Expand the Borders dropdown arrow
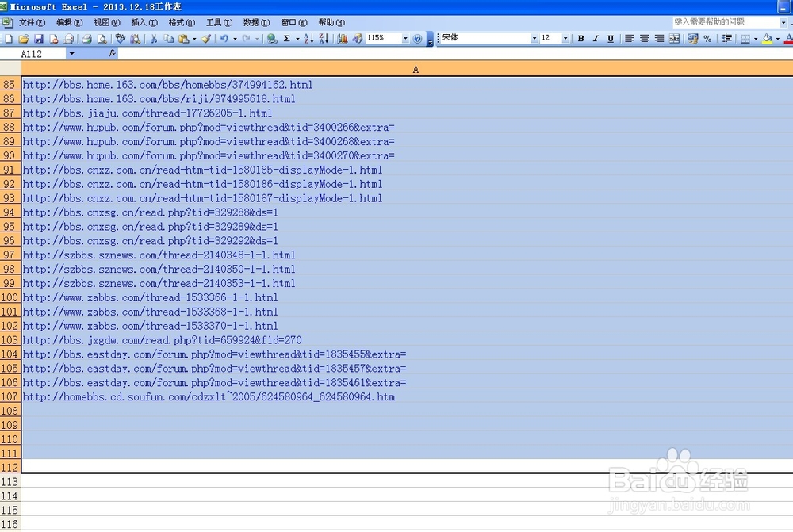This screenshot has width=793, height=532. [x=756, y=38]
